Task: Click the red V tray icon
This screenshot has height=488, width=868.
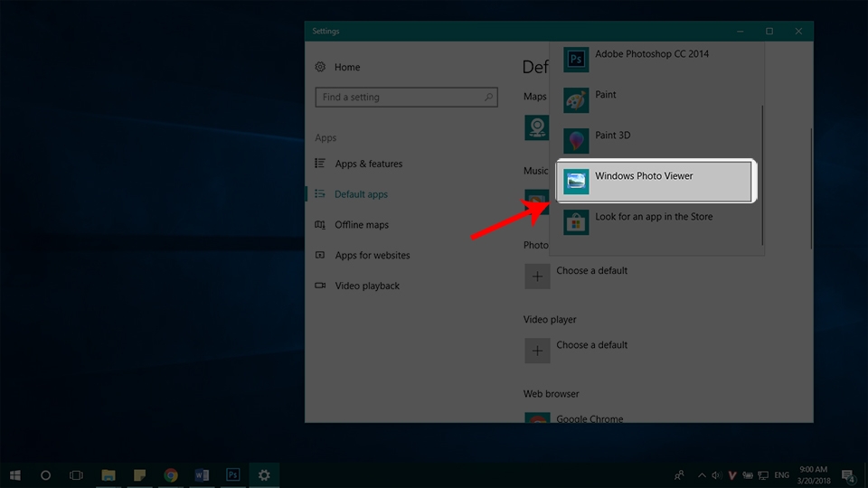Action: click(731, 474)
